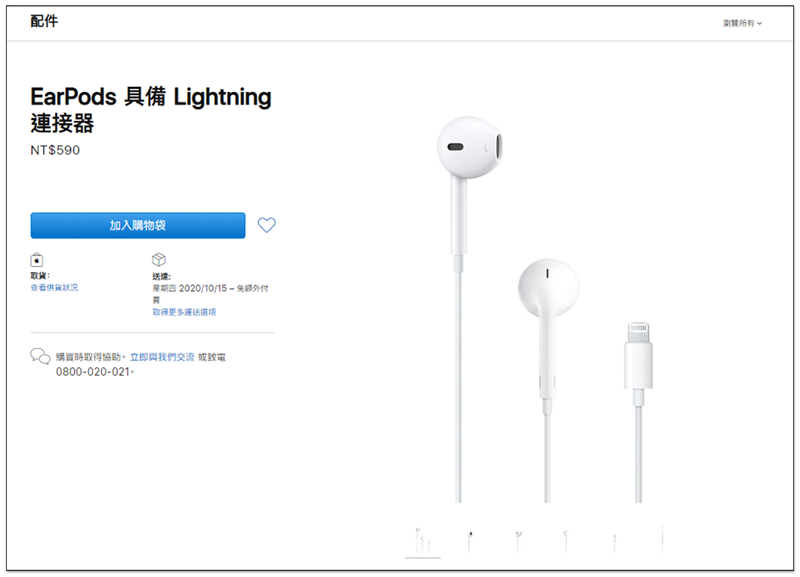Select the first thumbnail showing full EarPods set

pyautogui.click(x=422, y=541)
